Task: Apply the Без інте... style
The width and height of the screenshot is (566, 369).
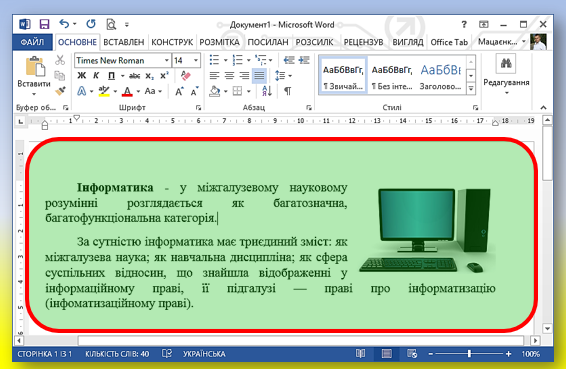Action: 392,75
